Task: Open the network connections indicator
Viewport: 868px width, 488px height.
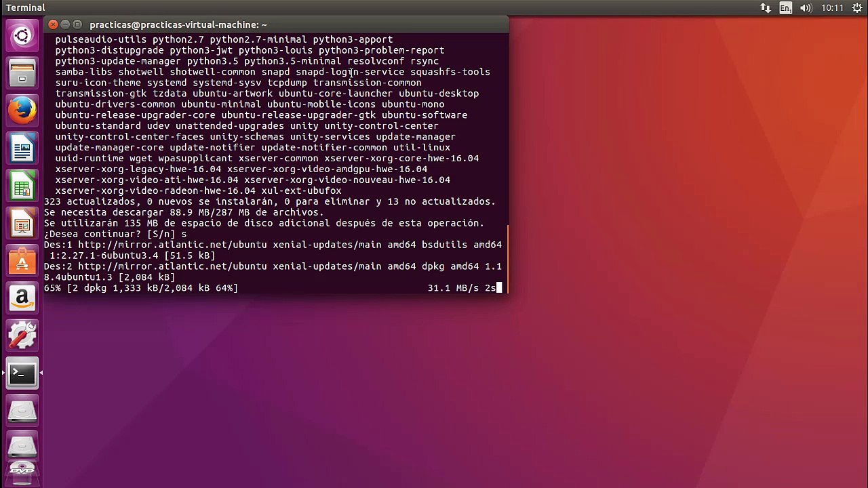Action: pos(766,8)
